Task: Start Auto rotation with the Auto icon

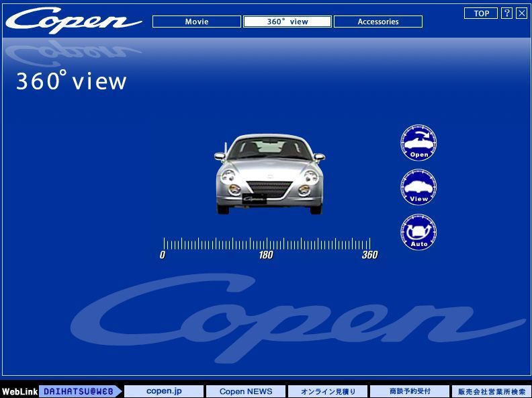Action: (418, 232)
